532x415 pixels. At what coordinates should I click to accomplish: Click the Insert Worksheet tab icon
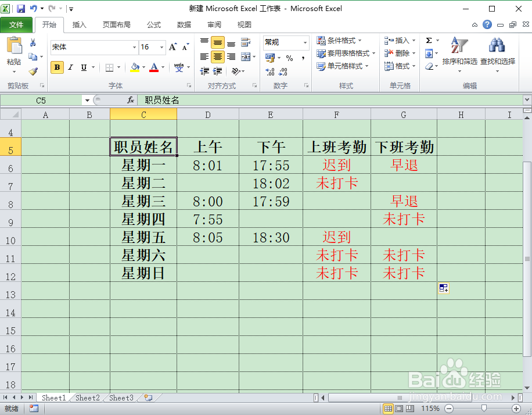(148, 398)
